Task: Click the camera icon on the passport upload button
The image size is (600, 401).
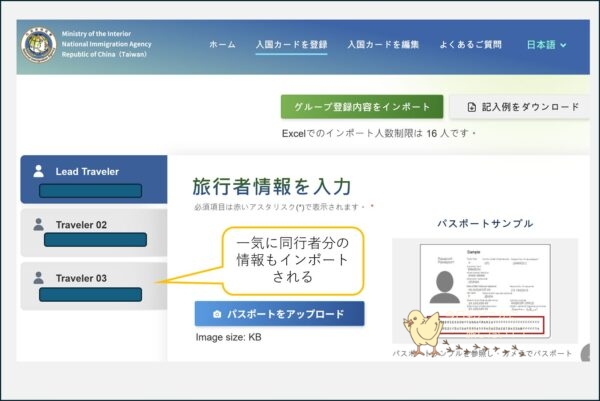Action: point(216,314)
